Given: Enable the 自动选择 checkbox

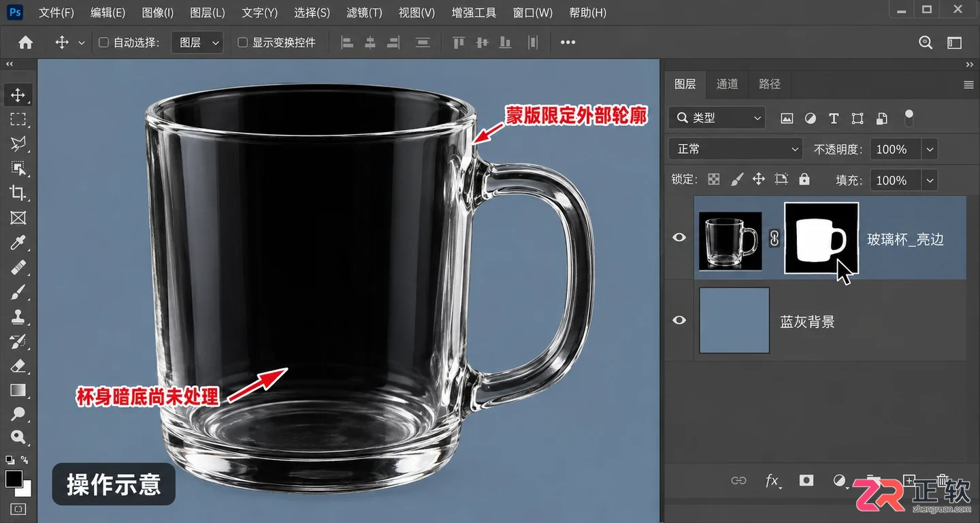Looking at the screenshot, I should tap(104, 42).
